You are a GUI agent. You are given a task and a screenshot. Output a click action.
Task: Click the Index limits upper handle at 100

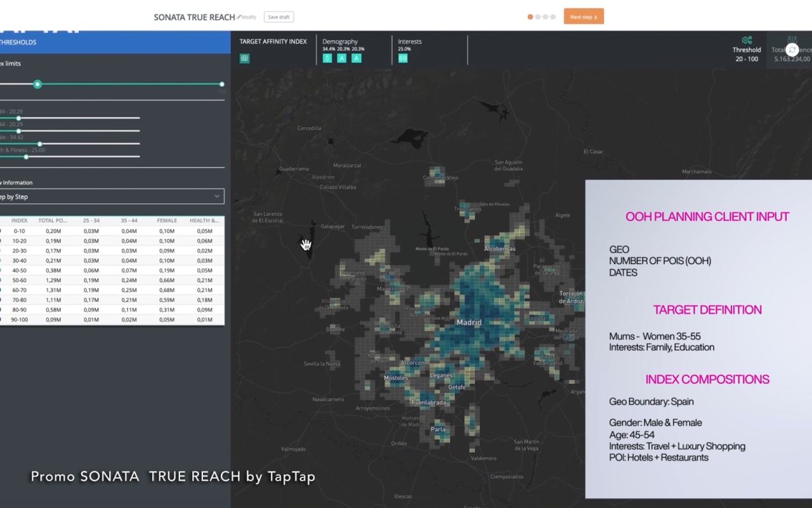click(x=222, y=84)
